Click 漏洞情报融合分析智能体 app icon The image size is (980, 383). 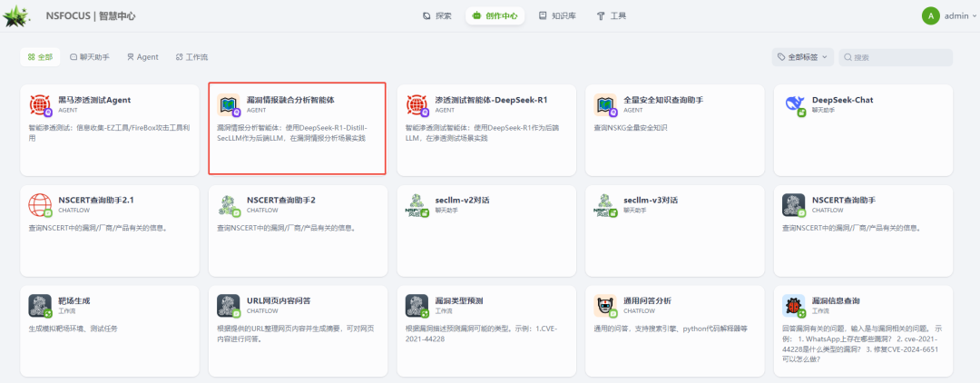click(229, 105)
